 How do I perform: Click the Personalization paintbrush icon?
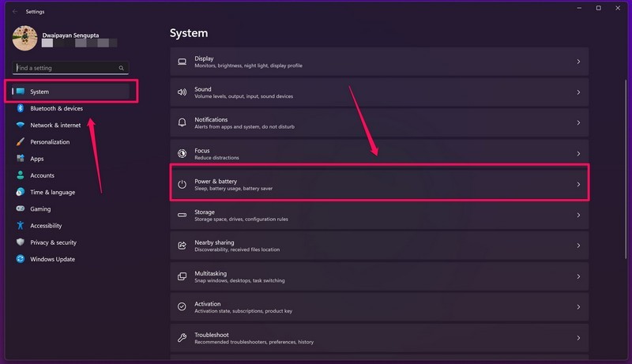[x=21, y=142]
